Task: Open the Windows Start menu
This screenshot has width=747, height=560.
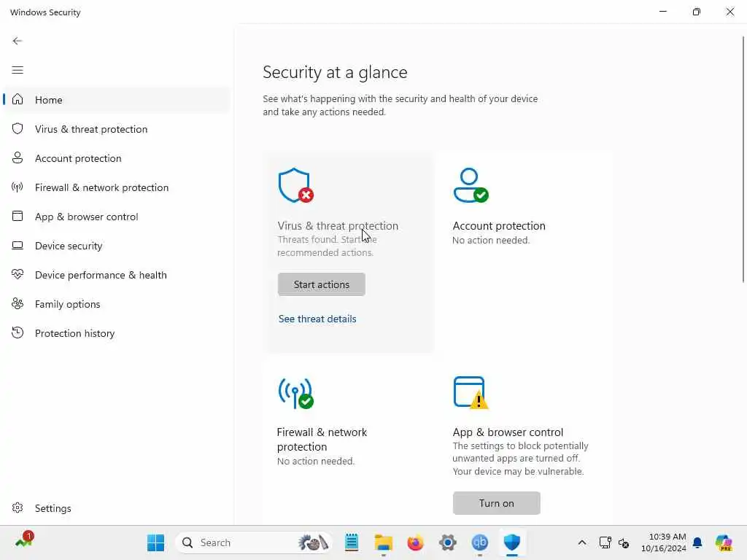Action: [156, 542]
